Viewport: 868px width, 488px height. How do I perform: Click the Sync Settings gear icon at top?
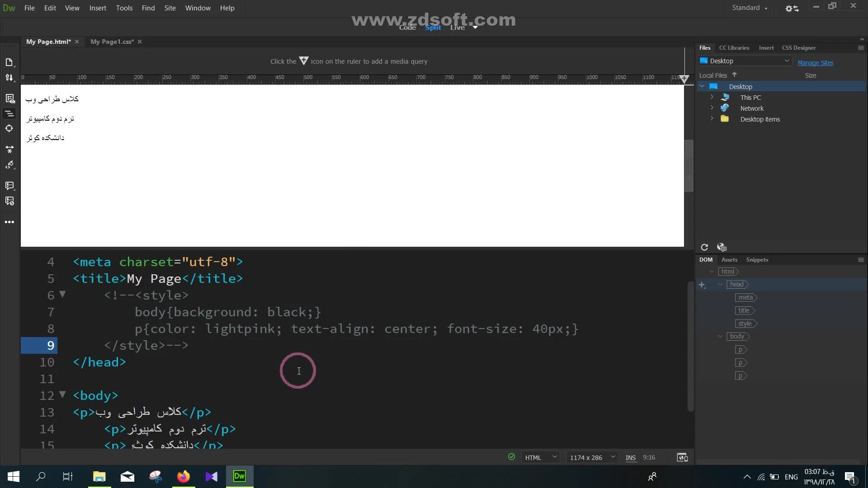point(792,8)
